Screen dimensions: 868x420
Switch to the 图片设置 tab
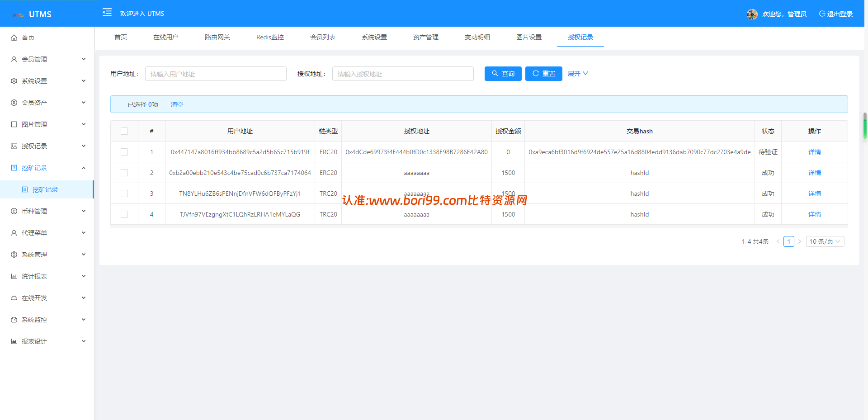pyautogui.click(x=529, y=37)
